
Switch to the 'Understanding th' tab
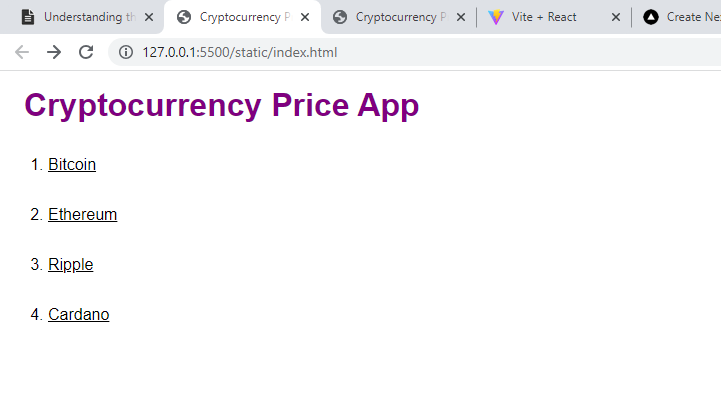[x=82, y=17]
